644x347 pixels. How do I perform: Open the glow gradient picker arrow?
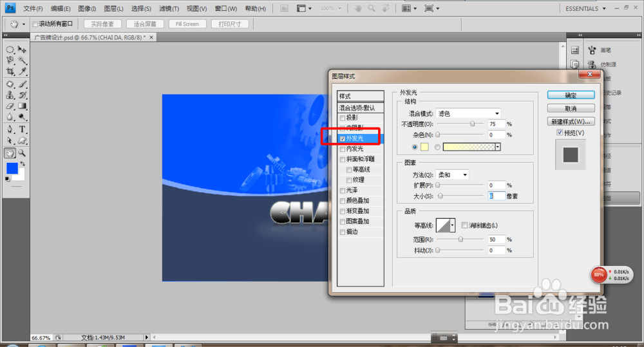[498, 147]
